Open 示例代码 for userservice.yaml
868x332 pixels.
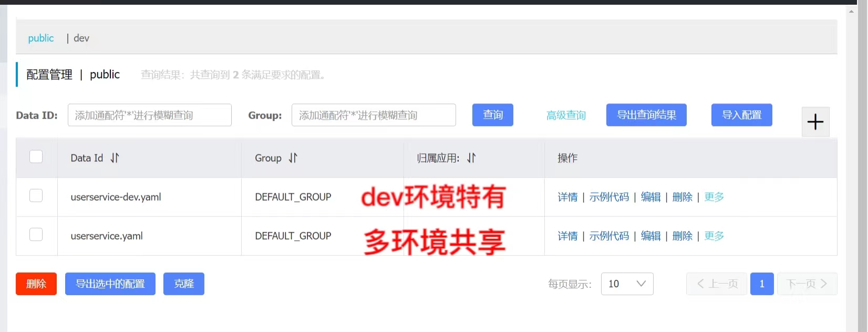pyautogui.click(x=609, y=236)
